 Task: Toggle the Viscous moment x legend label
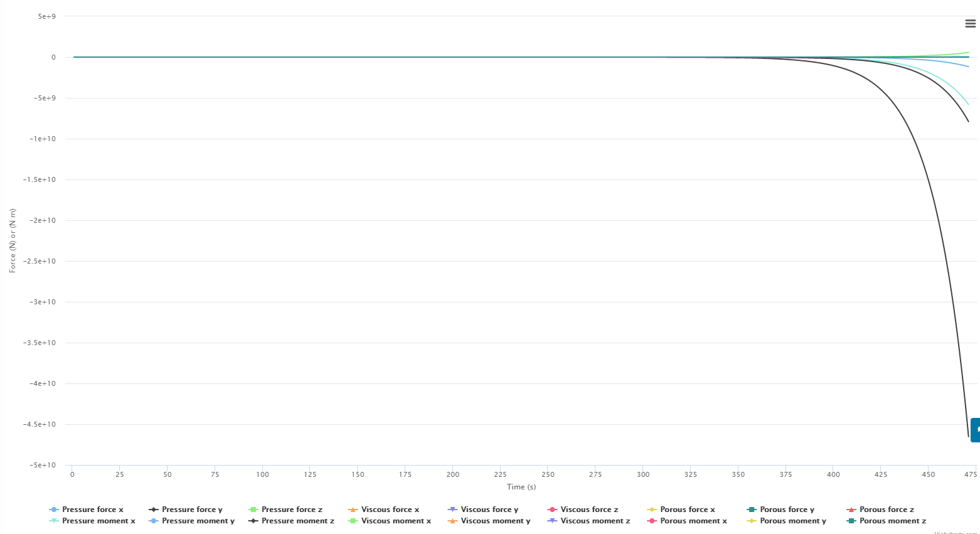tap(396, 521)
